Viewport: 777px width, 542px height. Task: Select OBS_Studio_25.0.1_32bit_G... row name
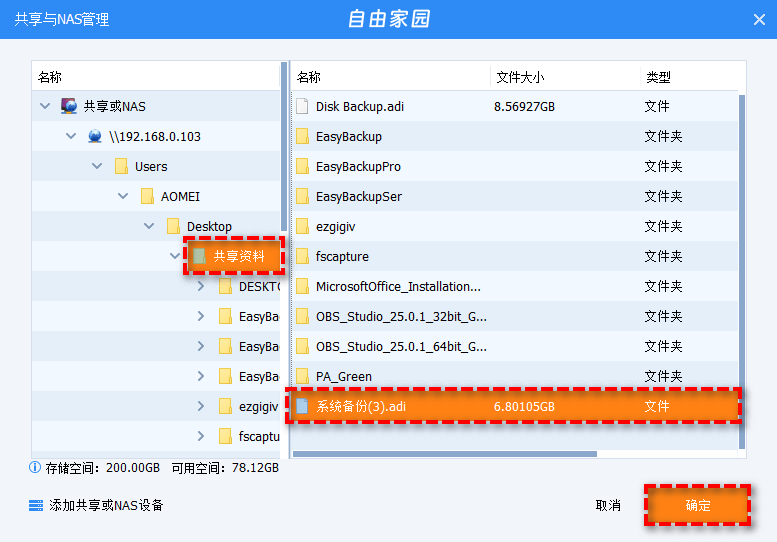pyautogui.click(x=401, y=317)
